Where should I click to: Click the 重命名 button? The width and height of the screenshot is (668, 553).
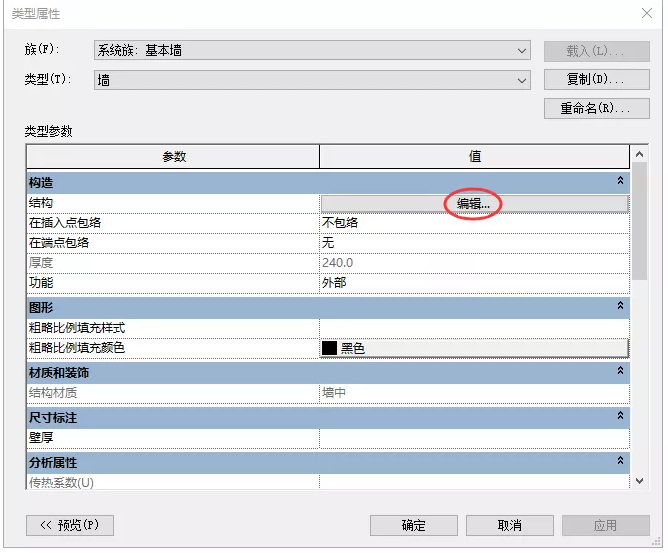[x=596, y=108]
